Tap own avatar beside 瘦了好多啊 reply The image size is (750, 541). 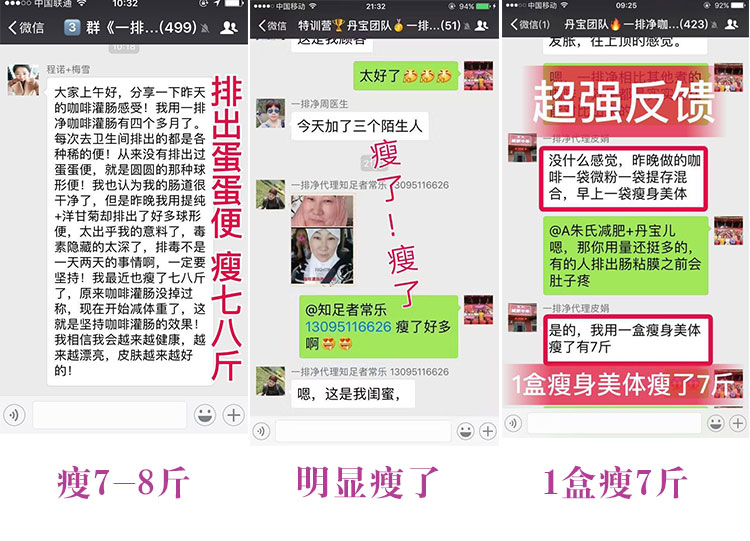coord(478,310)
